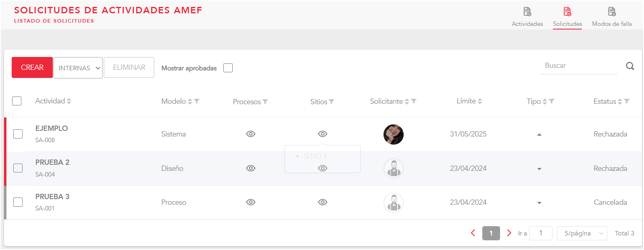Check the PRUEBA 3 row checkbox
The width and height of the screenshot is (644, 250).
18,202
